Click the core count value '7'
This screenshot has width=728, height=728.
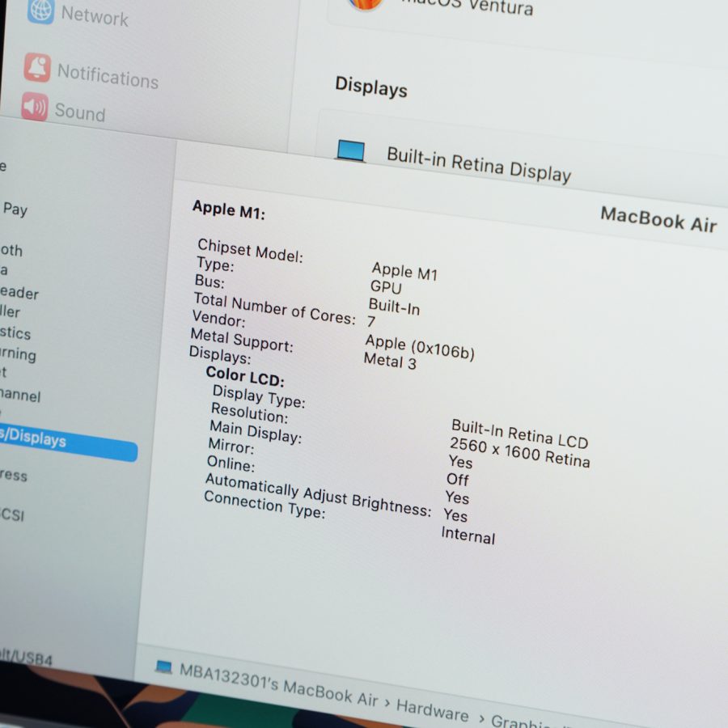[371, 321]
